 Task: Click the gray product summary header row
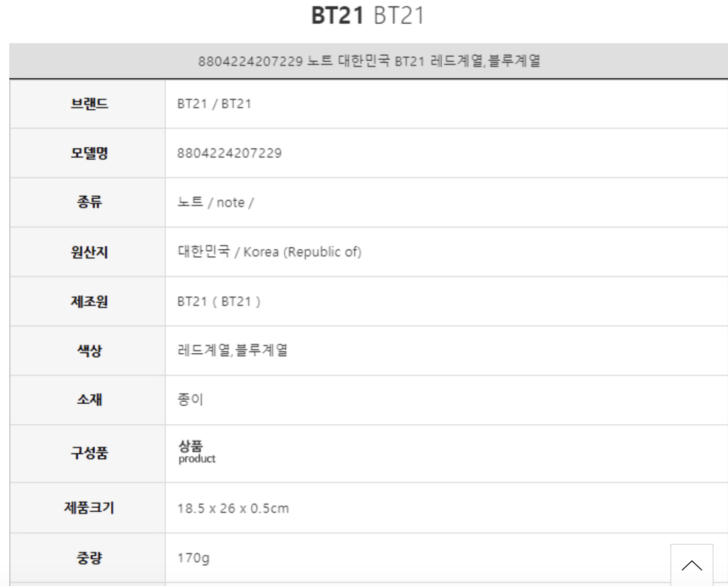click(369, 61)
